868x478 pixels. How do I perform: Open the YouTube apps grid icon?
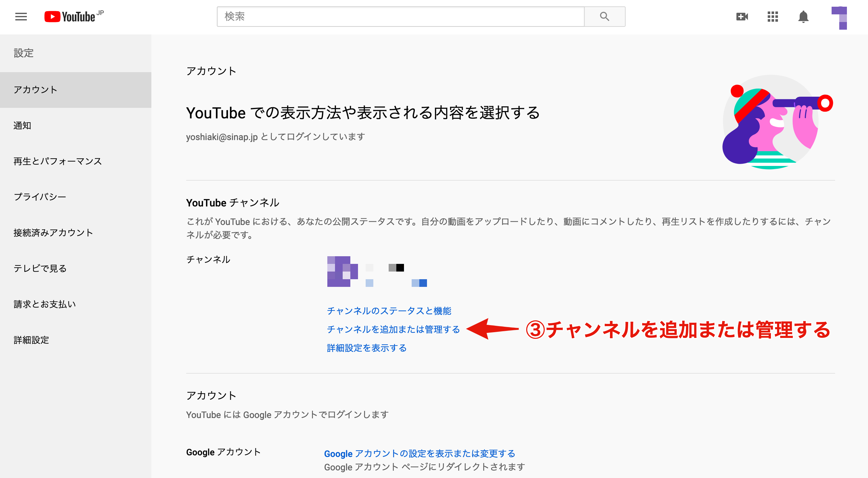coord(773,17)
